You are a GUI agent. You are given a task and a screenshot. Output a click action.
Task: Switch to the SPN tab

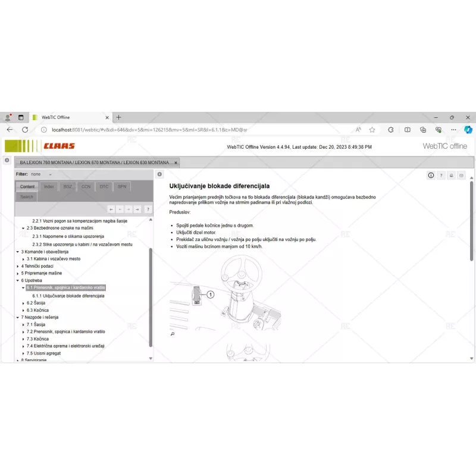[x=121, y=186]
